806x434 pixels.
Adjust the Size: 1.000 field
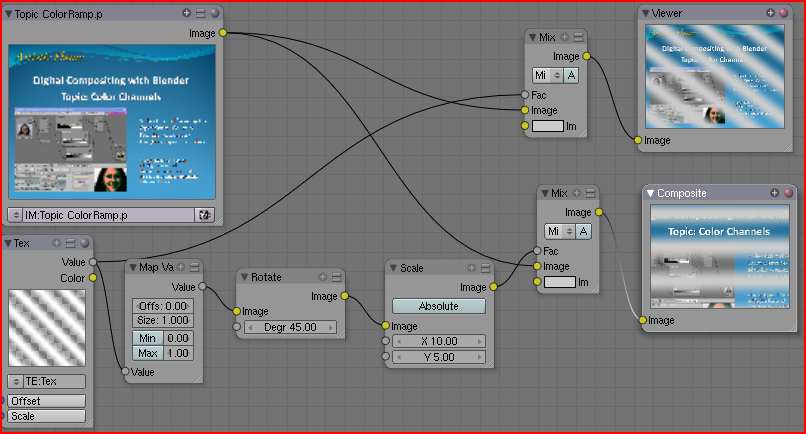click(x=163, y=320)
